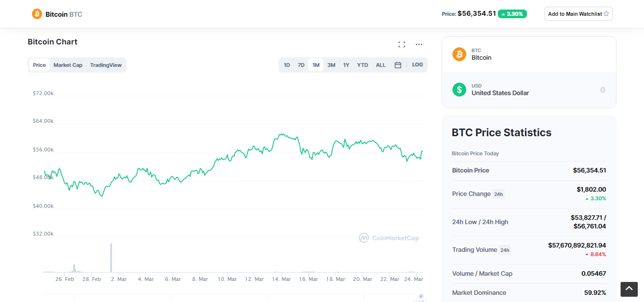The width and height of the screenshot is (644, 302).
Task: Click the orange BTC converter icon
Action: click(x=459, y=54)
